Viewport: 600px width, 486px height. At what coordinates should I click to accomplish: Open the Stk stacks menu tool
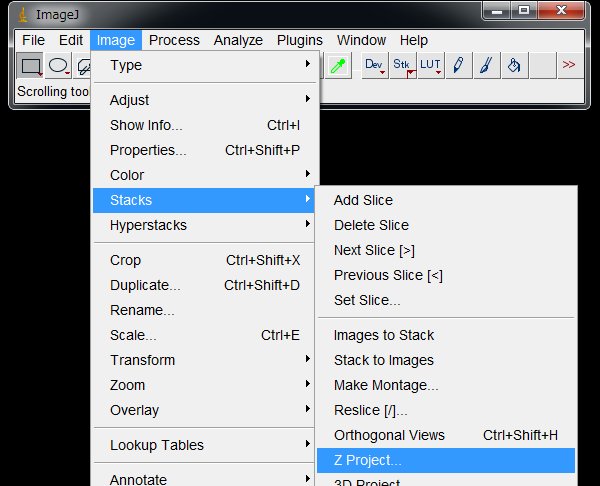click(403, 65)
